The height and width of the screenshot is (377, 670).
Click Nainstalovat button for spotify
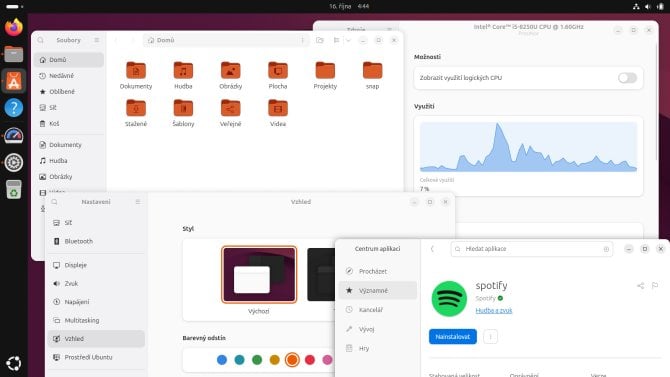(x=453, y=337)
